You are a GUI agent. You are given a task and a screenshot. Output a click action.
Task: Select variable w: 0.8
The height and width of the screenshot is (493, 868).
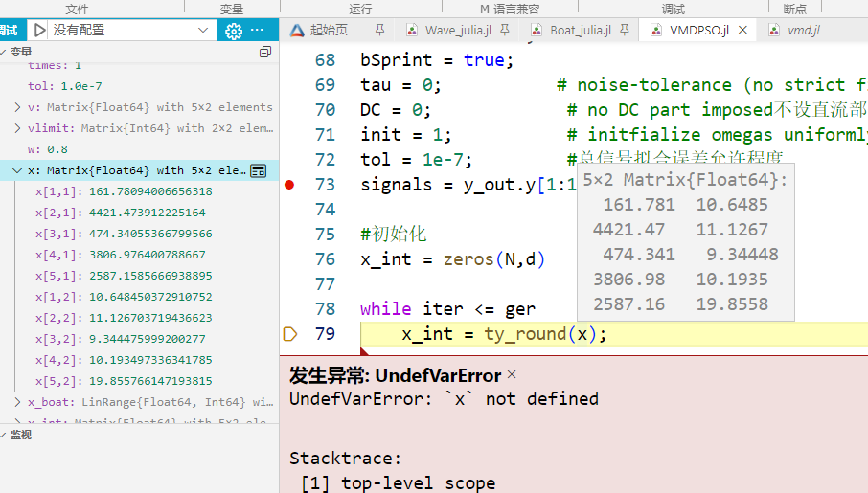(x=48, y=149)
